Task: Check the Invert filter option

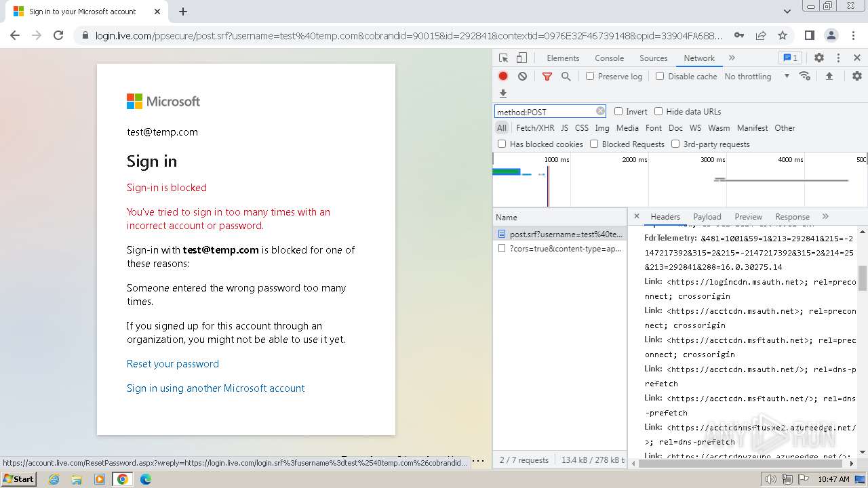Action: (618, 112)
